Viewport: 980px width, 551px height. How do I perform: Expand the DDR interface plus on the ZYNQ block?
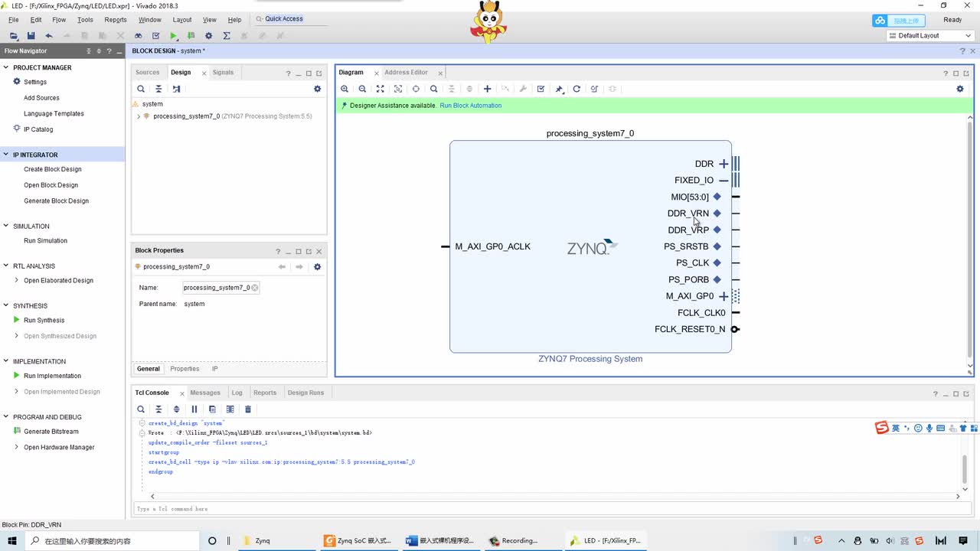724,164
